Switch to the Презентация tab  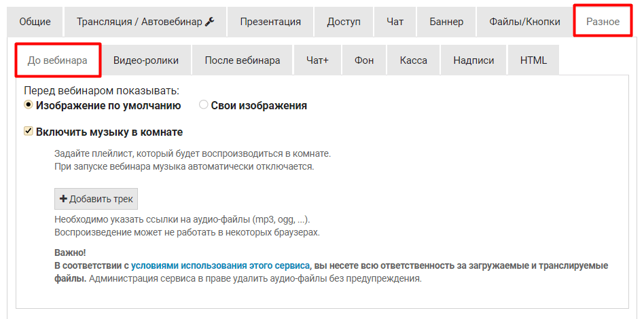(270, 22)
